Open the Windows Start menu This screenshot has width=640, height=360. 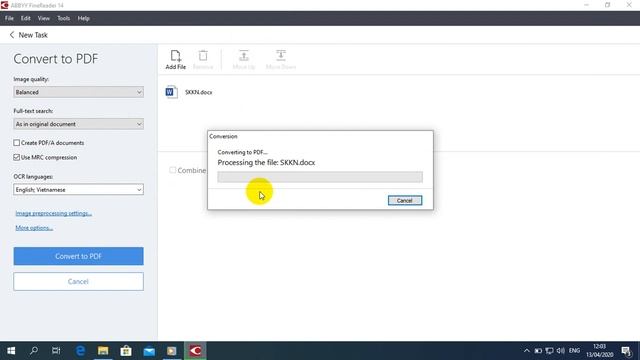[x=11, y=351]
